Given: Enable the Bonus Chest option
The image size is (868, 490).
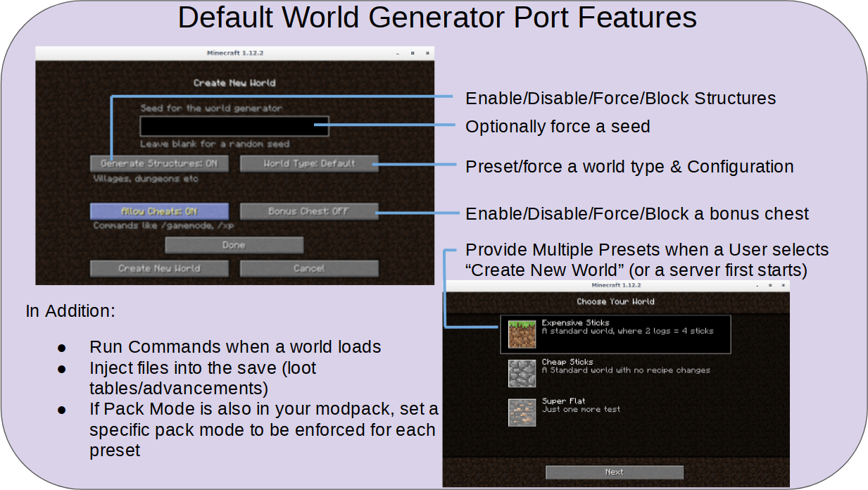Looking at the screenshot, I should (309, 211).
